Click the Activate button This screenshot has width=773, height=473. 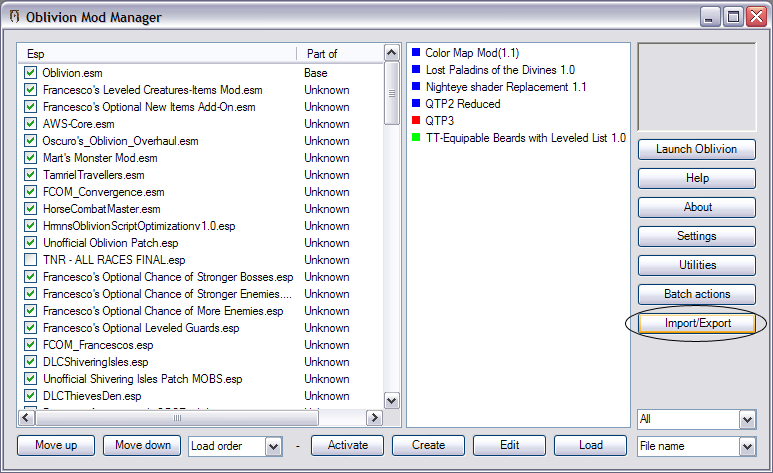click(348, 445)
